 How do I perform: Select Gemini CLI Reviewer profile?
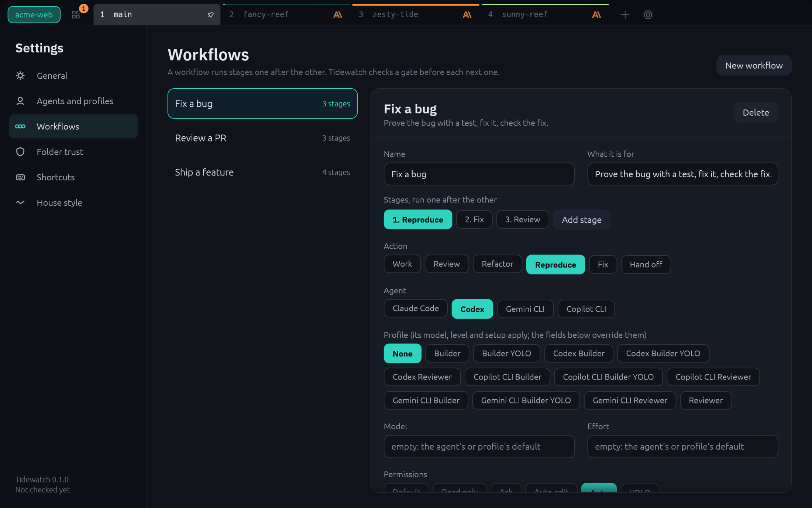[x=630, y=400]
